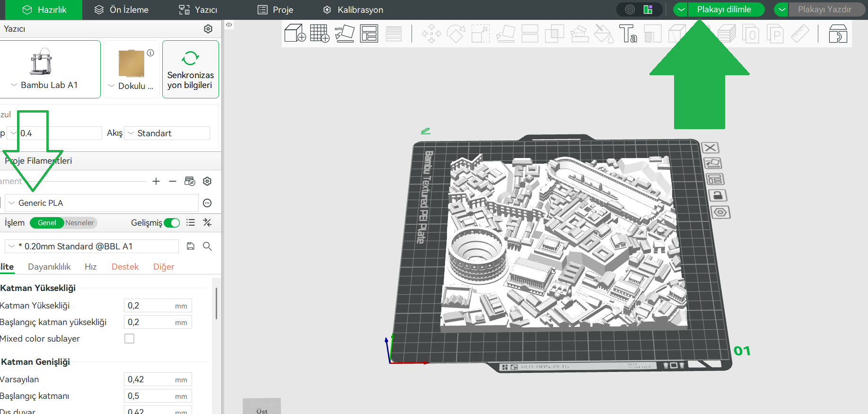Select the Diğer settings tab
Viewport: 868px width, 414px height.
click(x=164, y=267)
